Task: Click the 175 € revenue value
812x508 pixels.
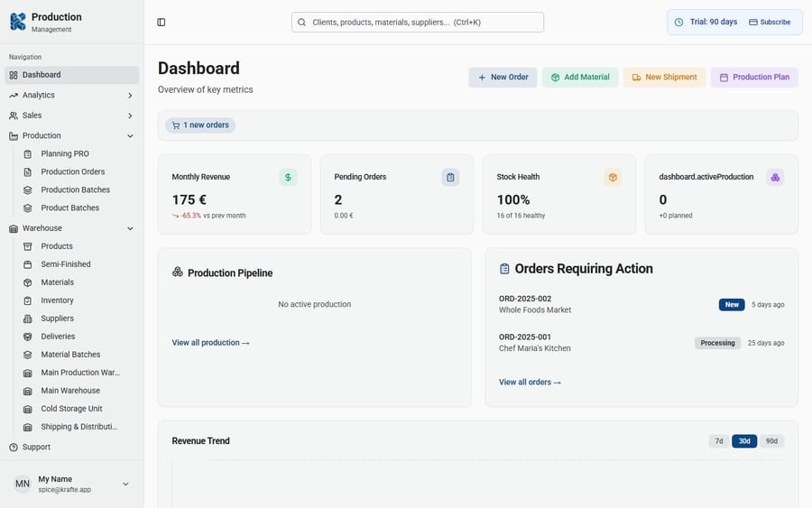Action: point(189,200)
